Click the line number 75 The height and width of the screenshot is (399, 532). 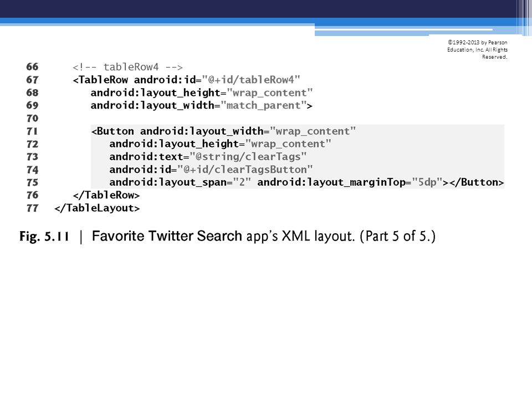(32, 182)
